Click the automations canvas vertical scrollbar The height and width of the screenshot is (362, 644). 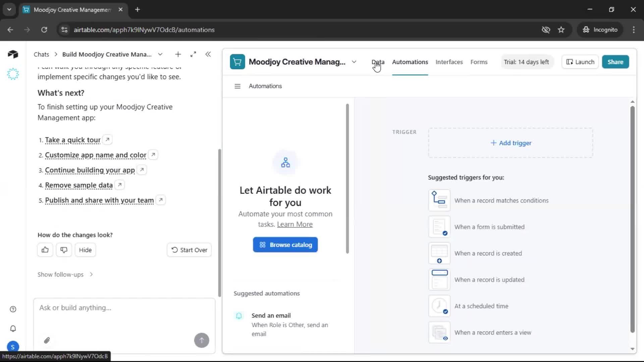pyautogui.click(x=632, y=220)
